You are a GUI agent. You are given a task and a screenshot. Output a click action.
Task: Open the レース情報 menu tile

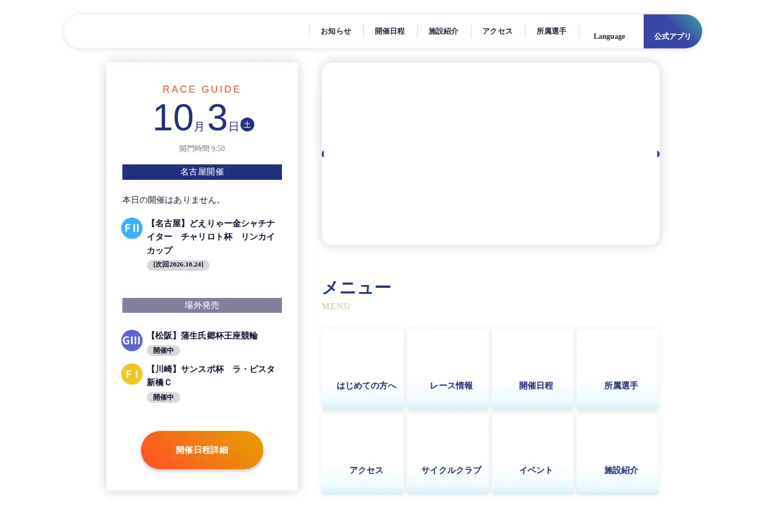point(448,369)
